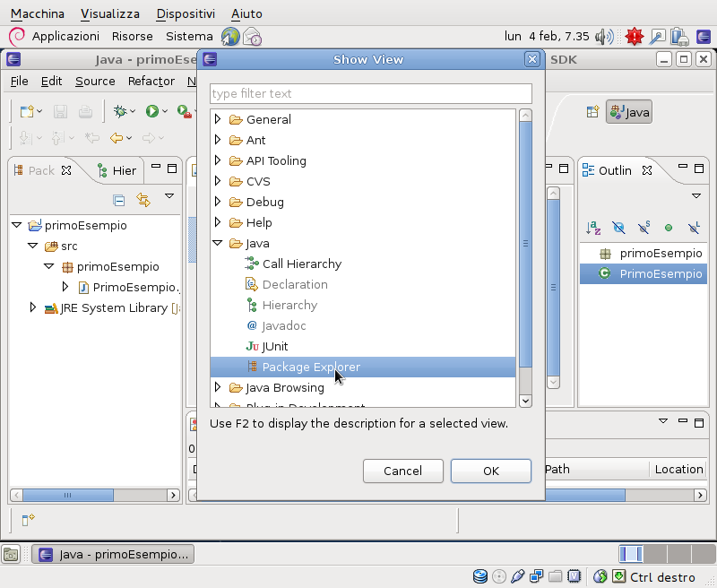This screenshot has height=588, width=717.
Task: Click Package Explorer horizontal scrollbar thumb
Action: coord(68,495)
